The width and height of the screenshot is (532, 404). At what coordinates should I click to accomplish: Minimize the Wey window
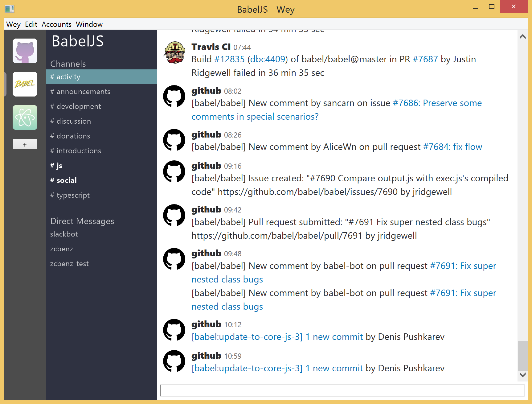[475, 7]
